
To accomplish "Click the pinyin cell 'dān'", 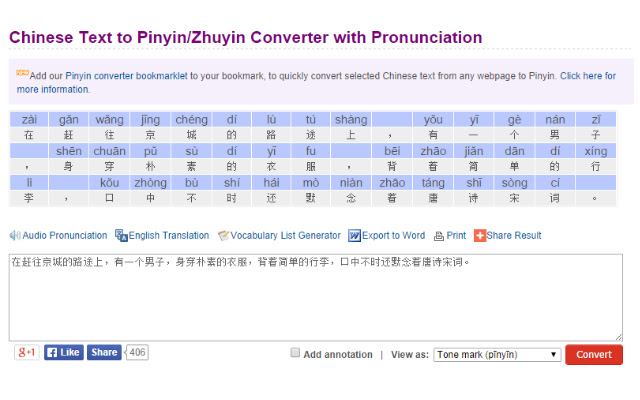I will point(514,151).
